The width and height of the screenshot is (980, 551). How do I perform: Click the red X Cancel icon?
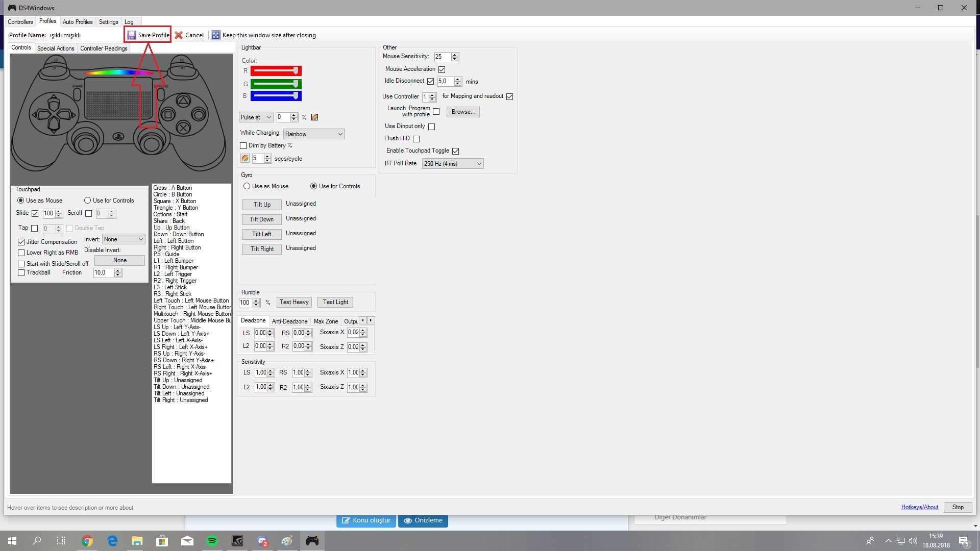click(179, 35)
